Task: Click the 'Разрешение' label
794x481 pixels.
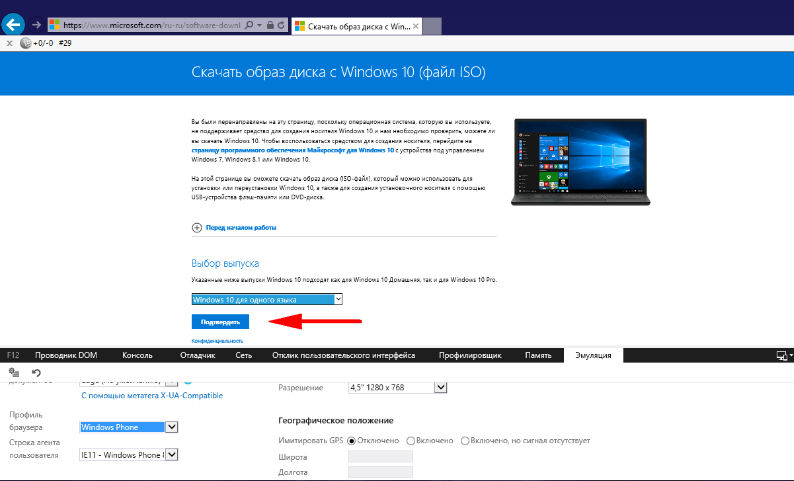Action: [x=300, y=388]
